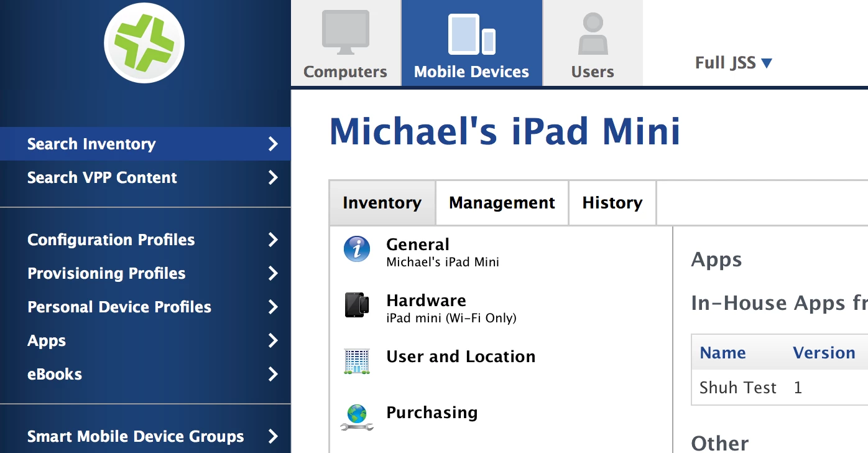Click 'iPad mini (Wi-Fi Only)' subtitle
This screenshot has height=453, width=868.
(x=451, y=319)
